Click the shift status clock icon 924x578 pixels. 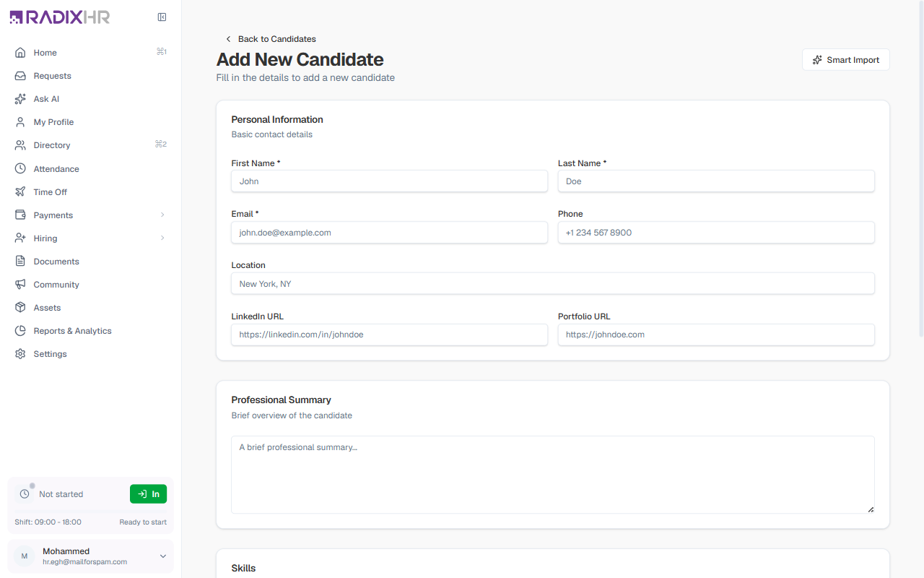click(x=25, y=494)
